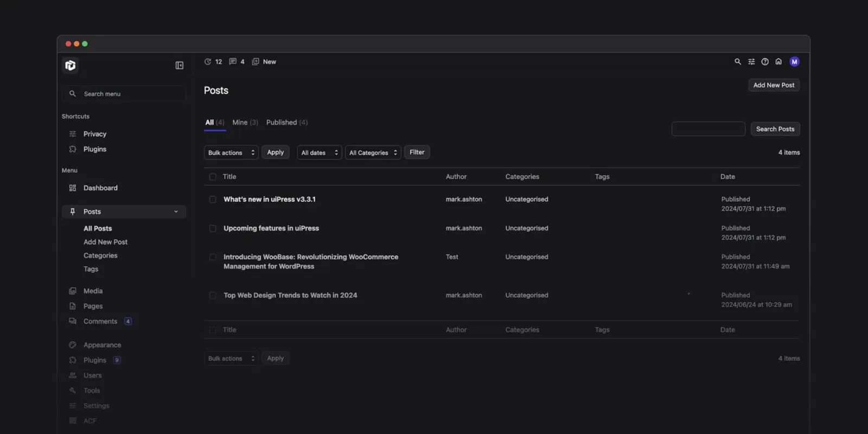Collapse the sidebar with panel toggle icon
The width and height of the screenshot is (868, 434).
coord(180,66)
